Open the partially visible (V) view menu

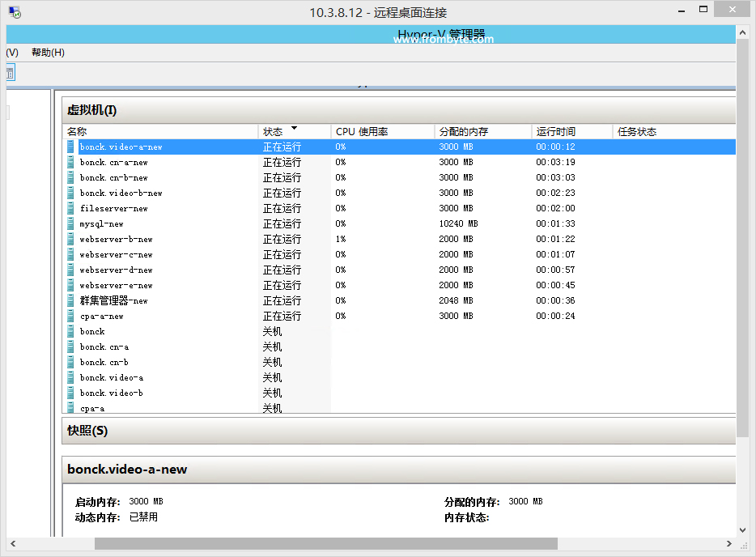pos(12,53)
